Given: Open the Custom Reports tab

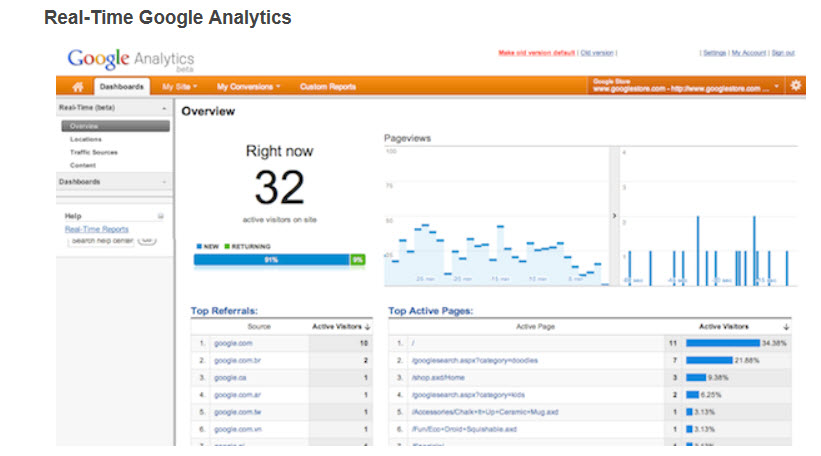Looking at the screenshot, I should pyautogui.click(x=328, y=86).
